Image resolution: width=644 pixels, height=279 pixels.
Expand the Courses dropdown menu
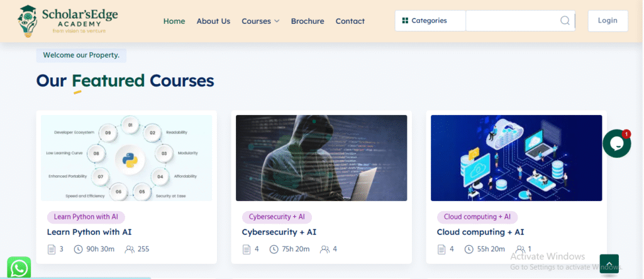[260, 21]
